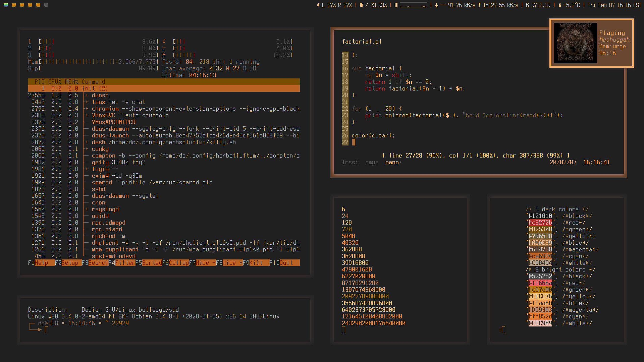Image resolution: width=644 pixels, height=362 pixels.
Task: Expand the login process tree node
Action: pos(86,169)
